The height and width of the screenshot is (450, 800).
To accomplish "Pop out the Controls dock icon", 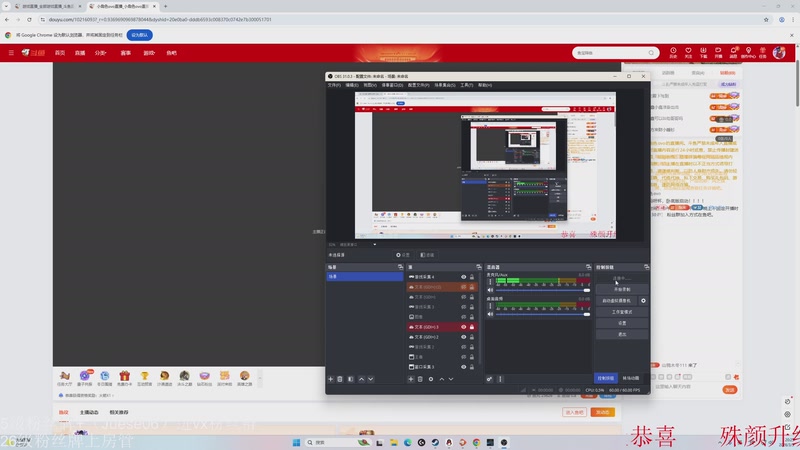I will [x=646, y=267].
